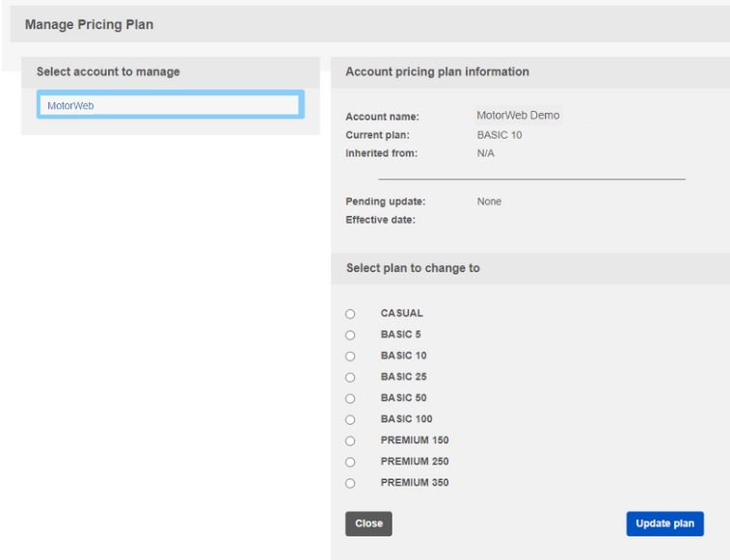
Task: Pick the BASIC 10 radio button
Action: pos(350,356)
